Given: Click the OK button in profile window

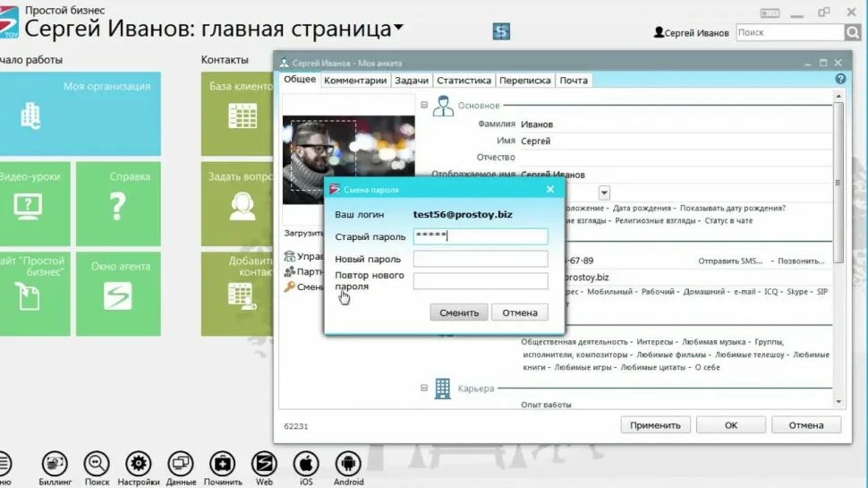Looking at the screenshot, I should coord(731,424).
